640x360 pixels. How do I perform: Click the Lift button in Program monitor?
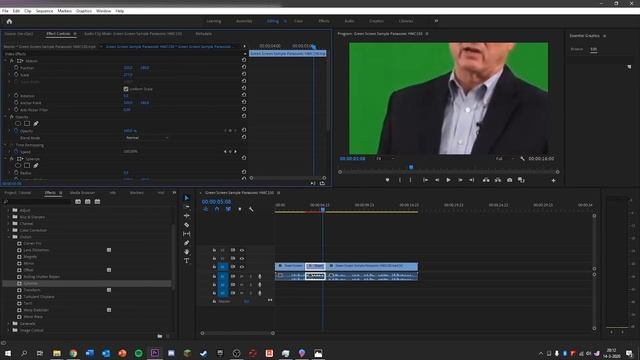click(x=486, y=180)
